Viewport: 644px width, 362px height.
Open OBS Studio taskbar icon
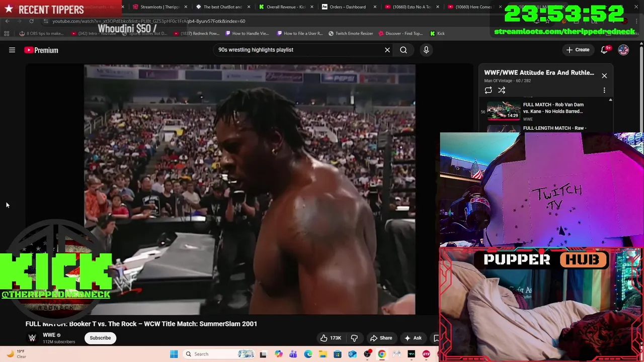(367, 354)
